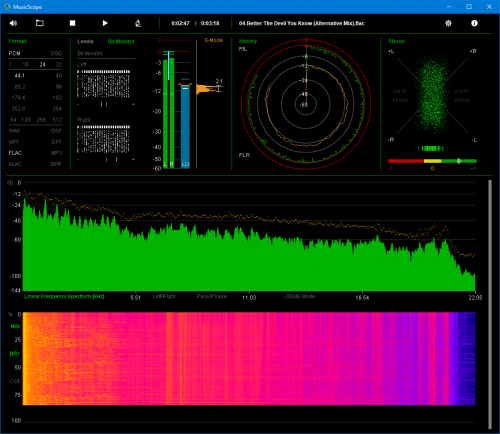
Task: Show the info icon panel
Action: point(474,23)
